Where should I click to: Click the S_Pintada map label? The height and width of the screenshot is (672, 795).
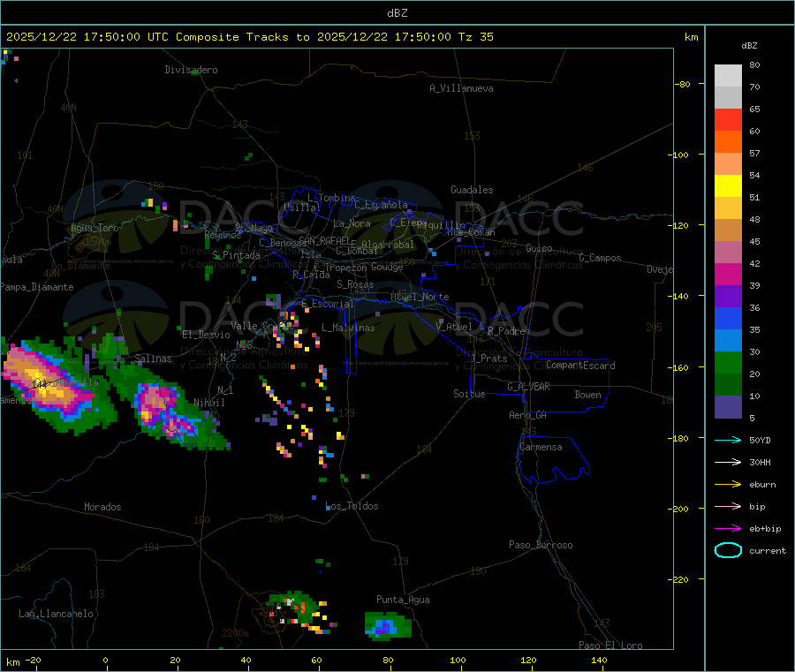tap(236, 255)
